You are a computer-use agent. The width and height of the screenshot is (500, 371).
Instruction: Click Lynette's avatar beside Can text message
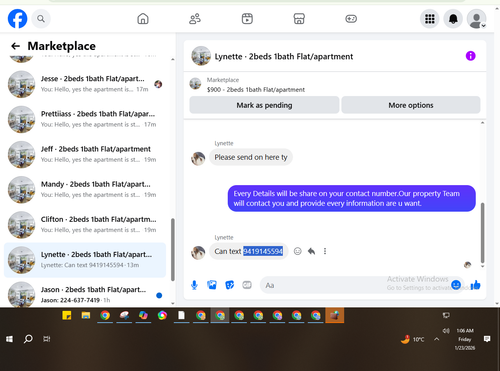pyautogui.click(x=198, y=252)
